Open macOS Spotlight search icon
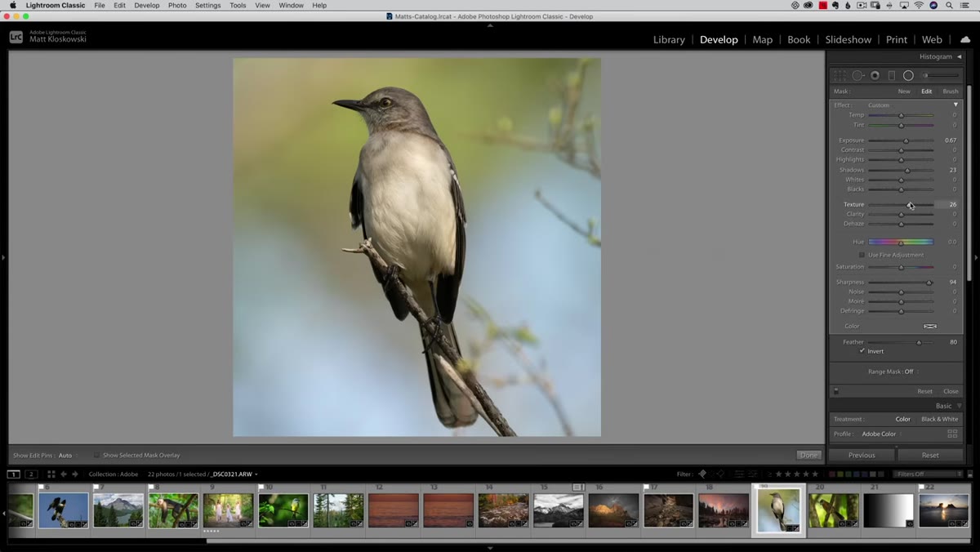Image resolution: width=980 pixels, height=552 pixels. pos(948,6)
